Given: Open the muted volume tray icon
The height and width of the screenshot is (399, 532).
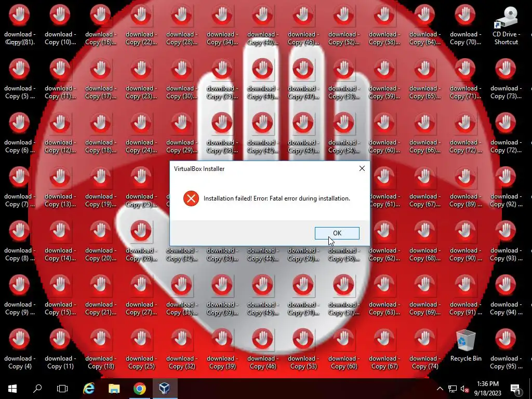Looking at the screenshot, I should click(x=465, y=389).
